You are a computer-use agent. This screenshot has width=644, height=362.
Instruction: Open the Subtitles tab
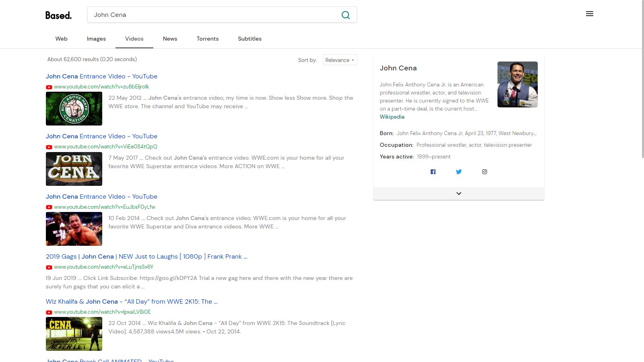(250, 39)
